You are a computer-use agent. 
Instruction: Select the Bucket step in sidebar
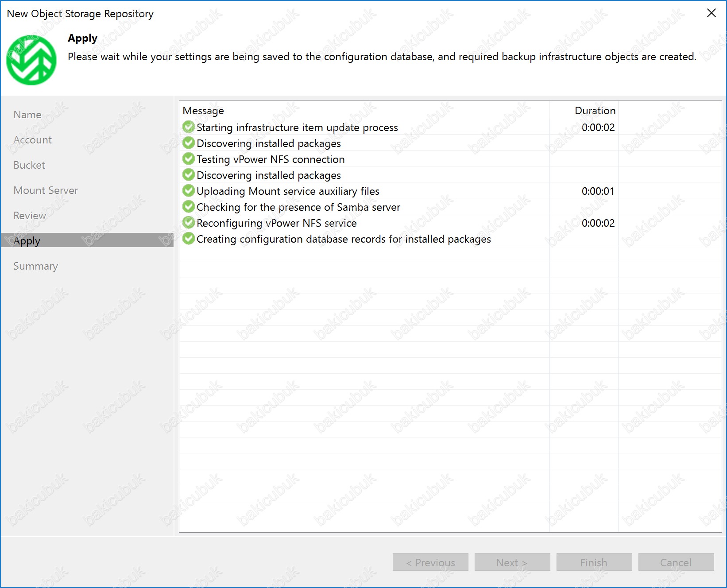(29, 165)
